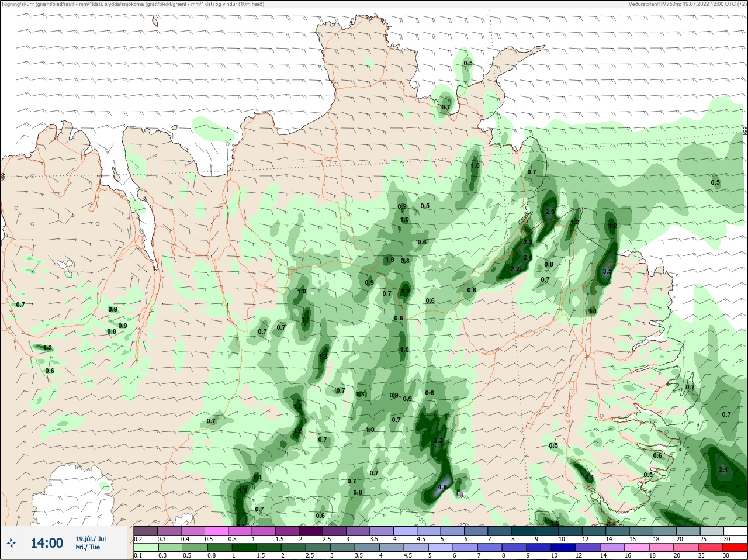Screen dimensions: 748x560
Task: Click the 2.4 precipitation value on the map
Action: pos(527,257)
